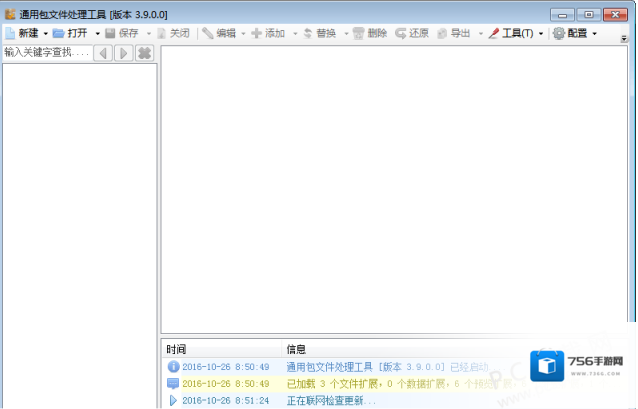This screenshot has width=638, height=409.
Task: Expand the New (新建) dropdown arrow
Action: tap(46, 34)
